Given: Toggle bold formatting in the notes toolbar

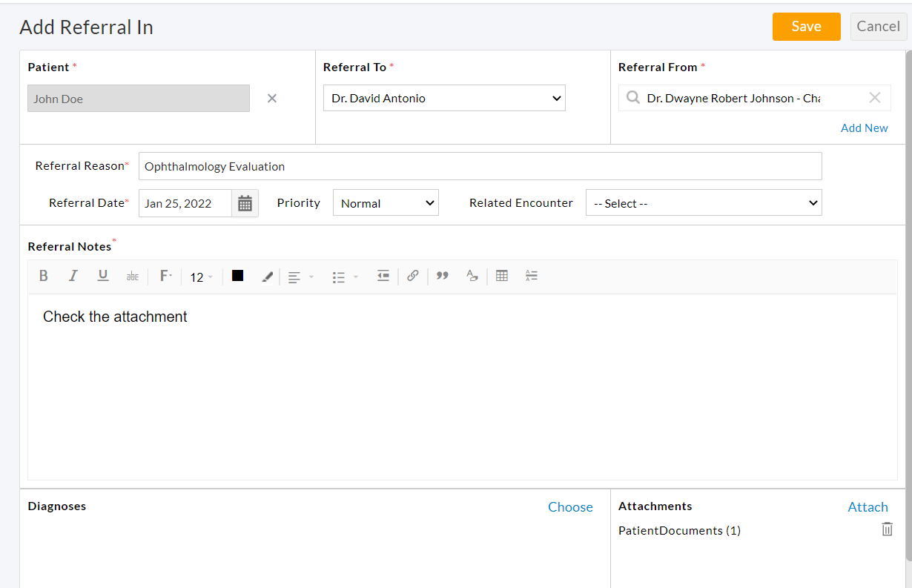Looking at the screenshot, I should 43,276.
